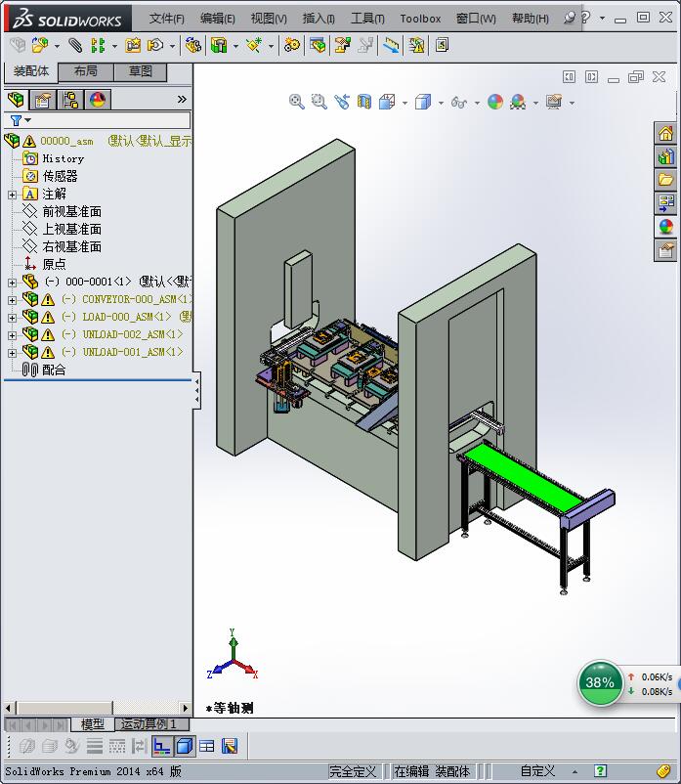This screenshot has width=681, height=784.
Task: Open the ConfigurationManager tab
Action: pyautogui.click(x=70, y=100)
